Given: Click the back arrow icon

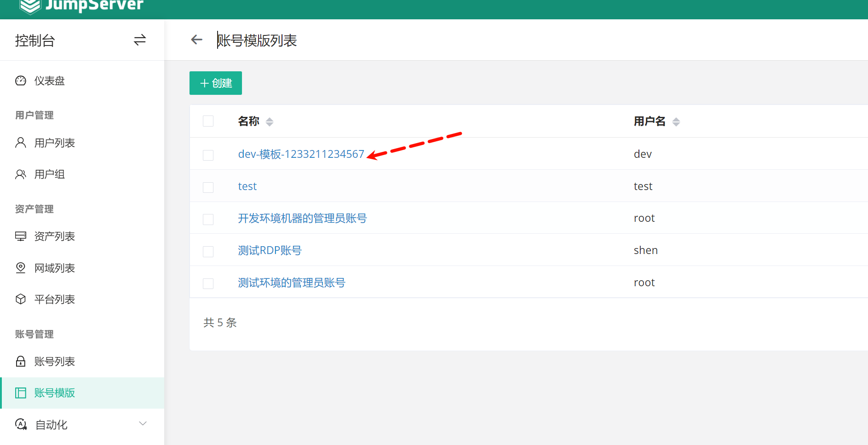Looking at the screenshot, I should point(197,40).
